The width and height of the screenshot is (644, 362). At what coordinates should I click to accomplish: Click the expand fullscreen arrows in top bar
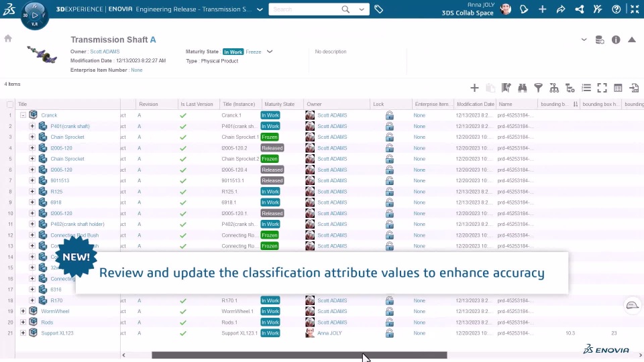[635, 9]
